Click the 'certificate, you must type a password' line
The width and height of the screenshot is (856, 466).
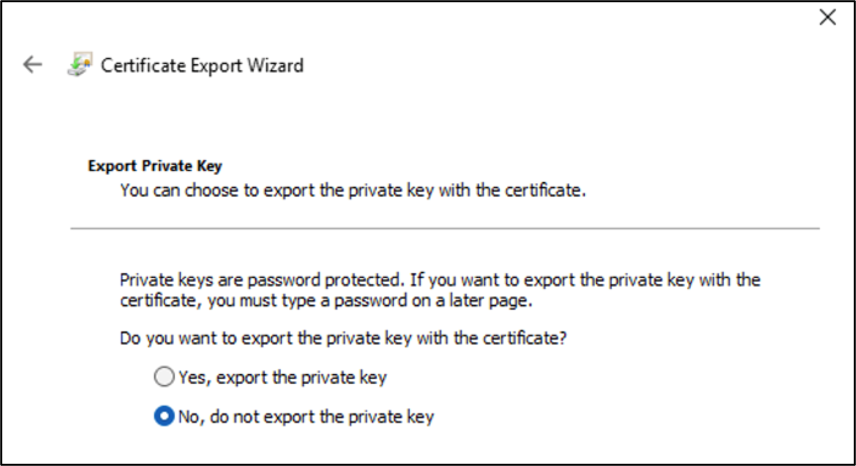[x=326, y=301]
